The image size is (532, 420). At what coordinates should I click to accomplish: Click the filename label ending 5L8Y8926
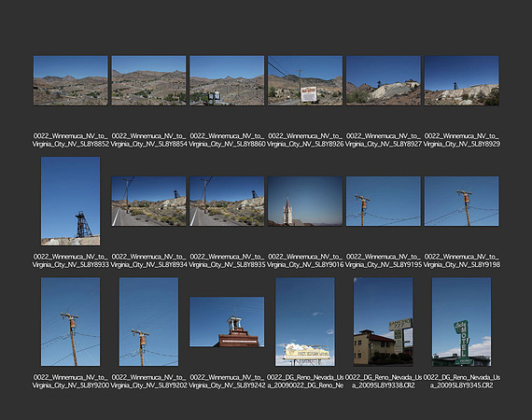point(305,140)
